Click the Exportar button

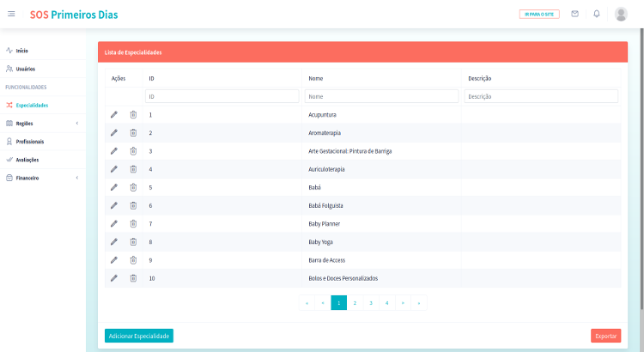[x=606, y=336]
